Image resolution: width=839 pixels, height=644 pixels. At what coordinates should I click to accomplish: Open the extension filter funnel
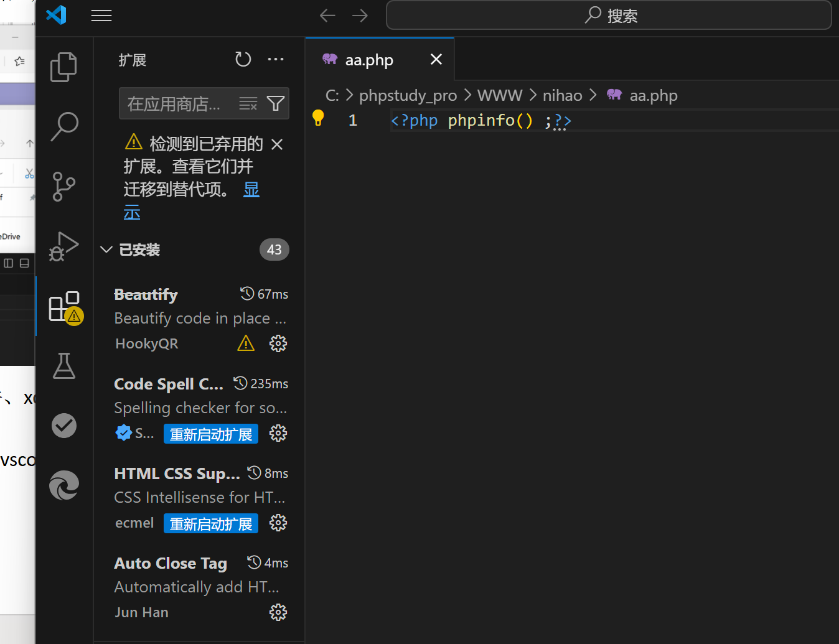pyautogui.click(x=276, y=103)
